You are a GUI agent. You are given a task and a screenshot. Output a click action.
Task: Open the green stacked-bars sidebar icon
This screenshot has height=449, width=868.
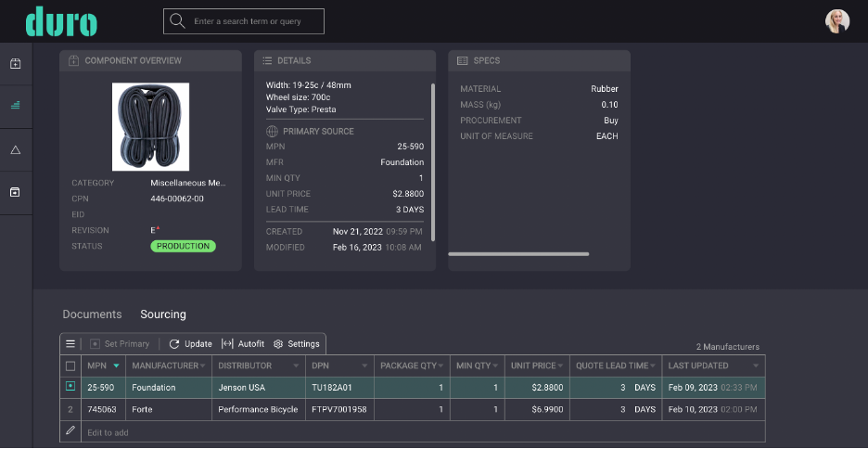(16, 105)
